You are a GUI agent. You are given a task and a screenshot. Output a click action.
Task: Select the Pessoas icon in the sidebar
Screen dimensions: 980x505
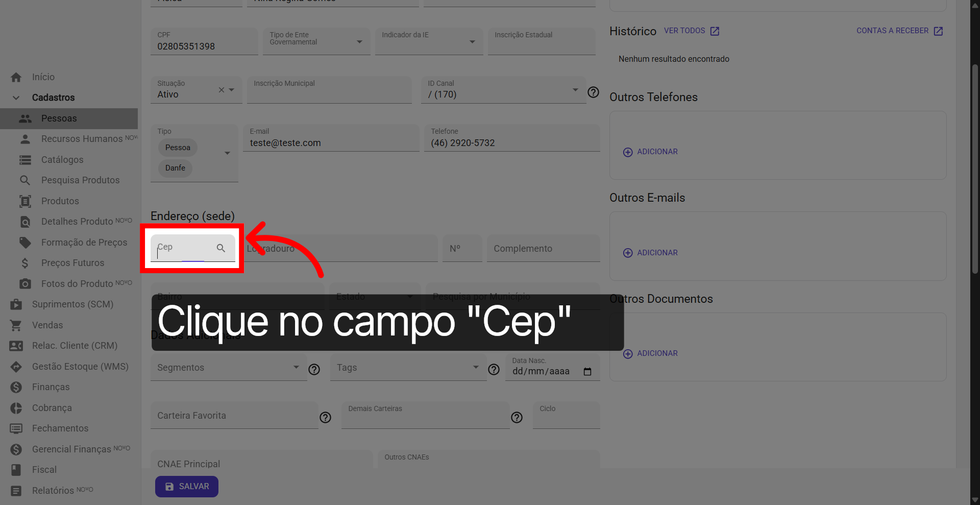(x=25, y=118)
